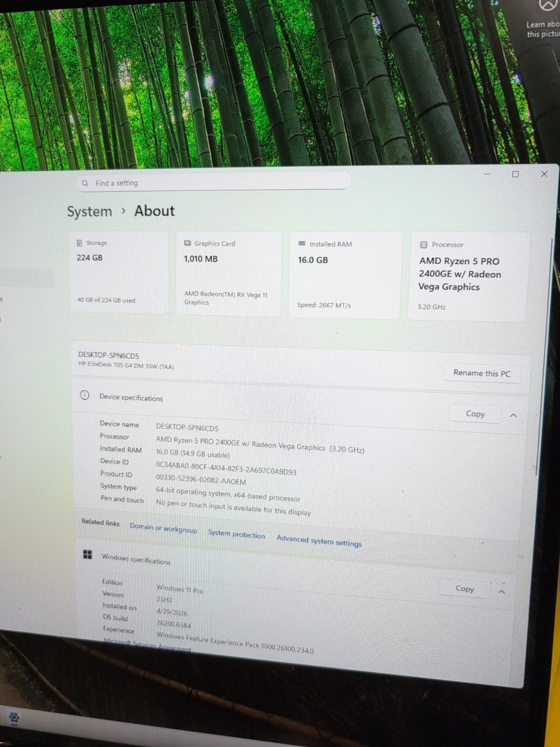
Task: Click the 64-bit operating system value
Action: pos(228,494)
